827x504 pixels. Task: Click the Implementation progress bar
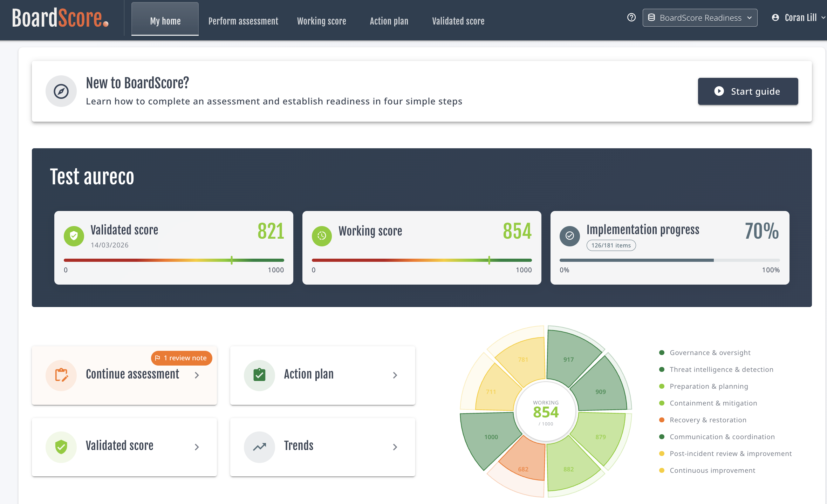tap(669, 260)
